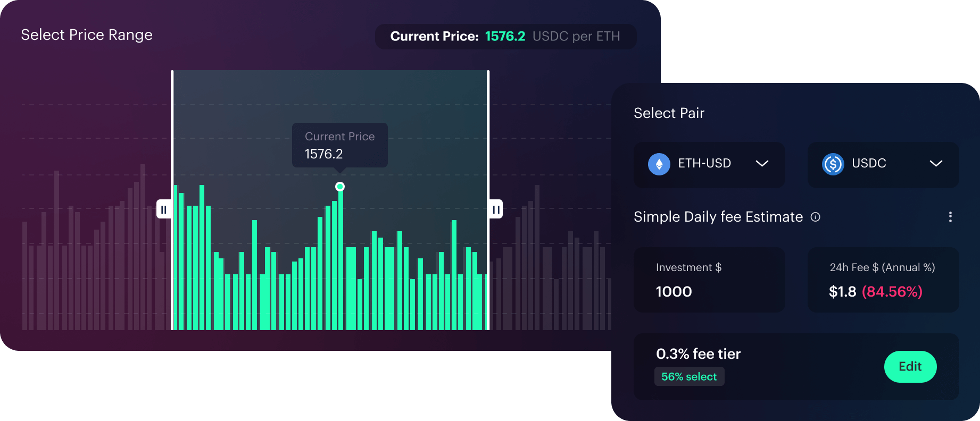This screenshot has height=421, width=980.
Task: Click the Investment amount 1000 field
Action: [x=709, y=280]
